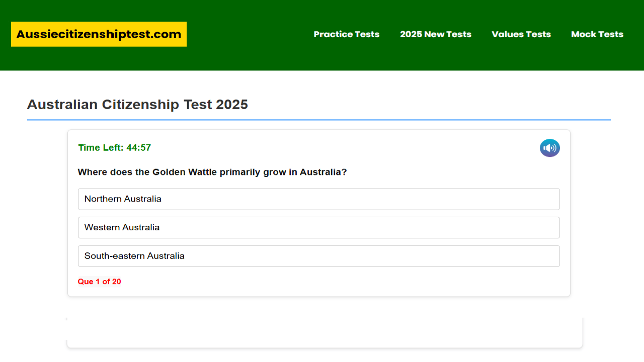This screenshot has height=362, width=644.
Task: Open the Values Tests navigation item
Action: click(x=521, y=34)
